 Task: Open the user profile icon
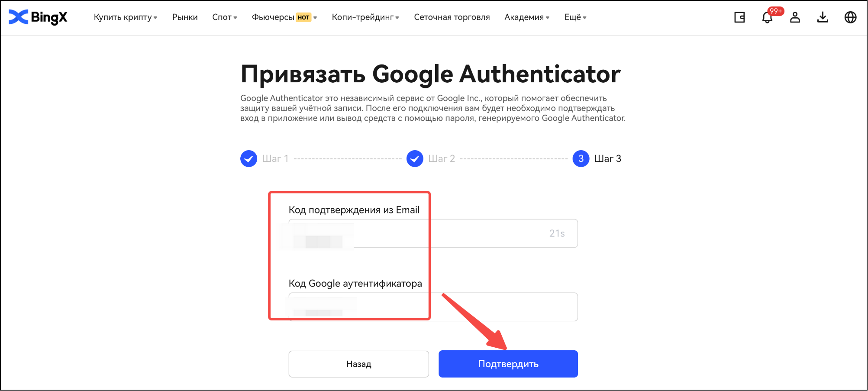[x=795, y=17]
